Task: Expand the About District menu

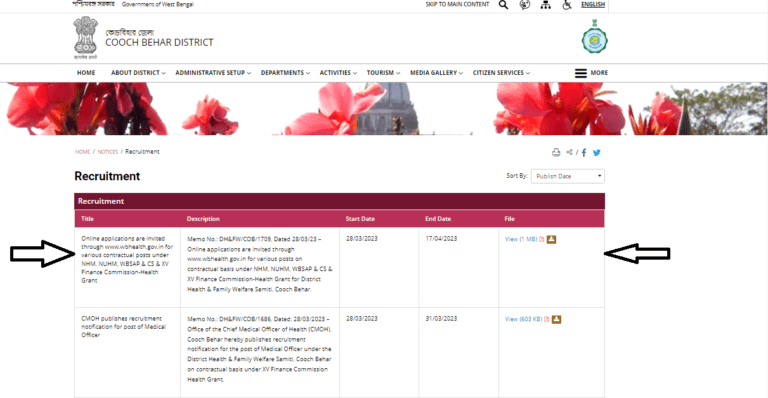Action: 138,73
